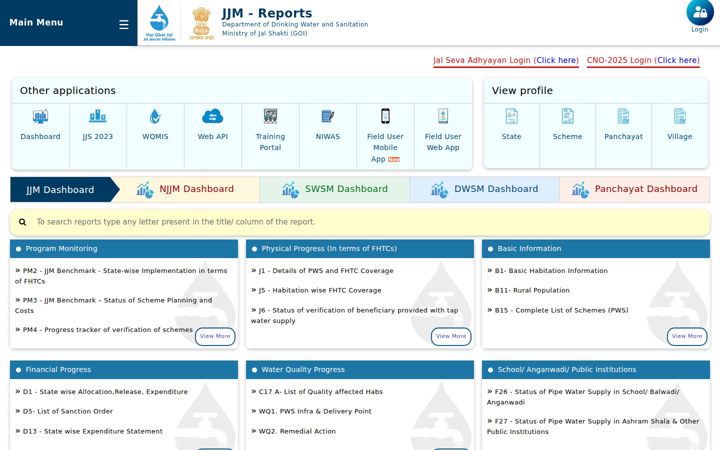
Task: Click View More in Physical Progress
Action: [451, 336]
